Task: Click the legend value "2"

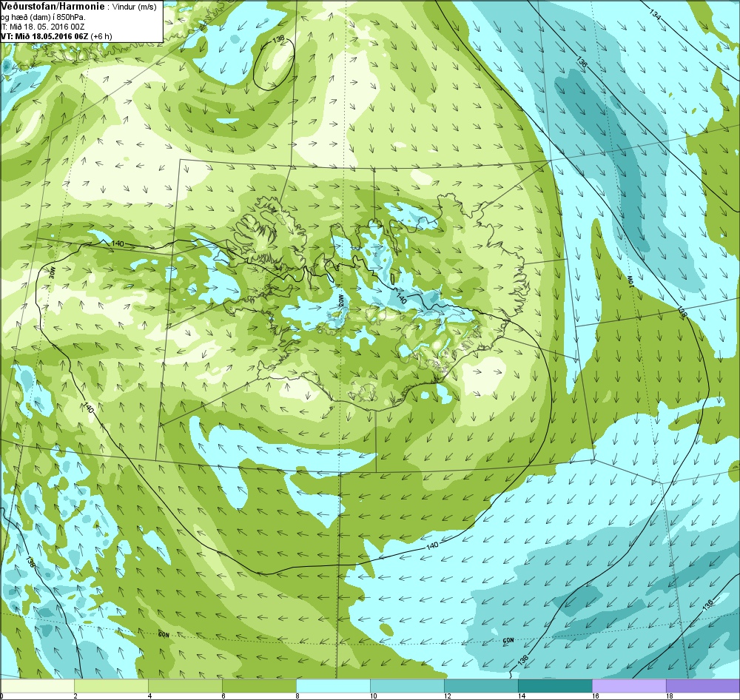Action: pos(75,696)
